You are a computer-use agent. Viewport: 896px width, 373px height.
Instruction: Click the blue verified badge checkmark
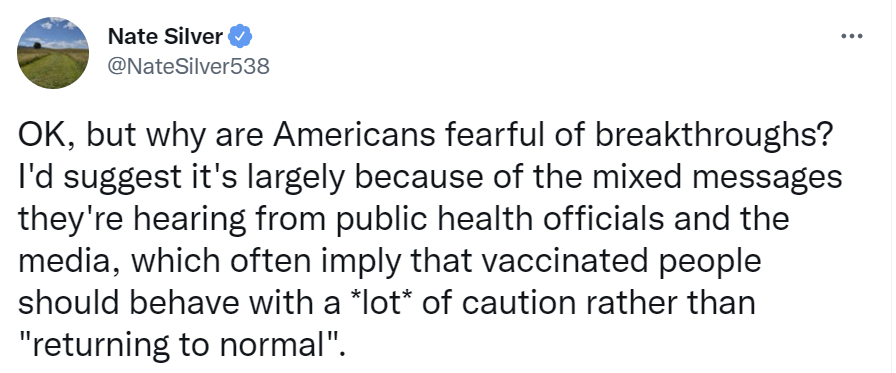click(x=240, y=37)
